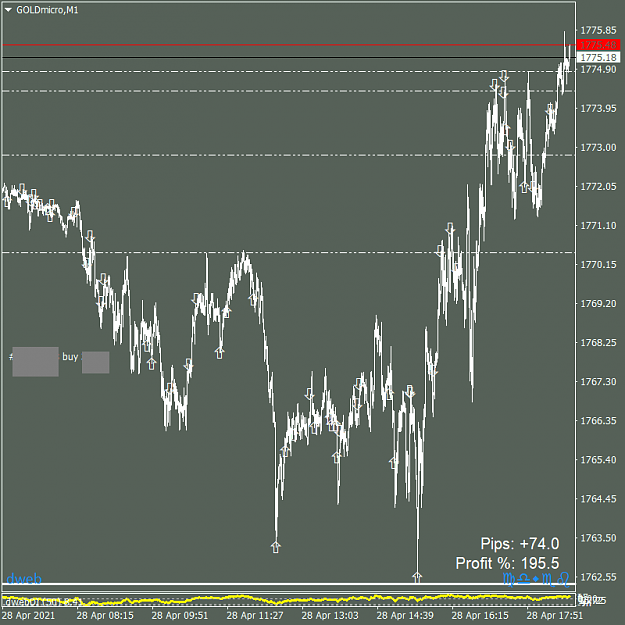Click the 28 Apr 2021 time axis label
625x625 pixels.
29,615
